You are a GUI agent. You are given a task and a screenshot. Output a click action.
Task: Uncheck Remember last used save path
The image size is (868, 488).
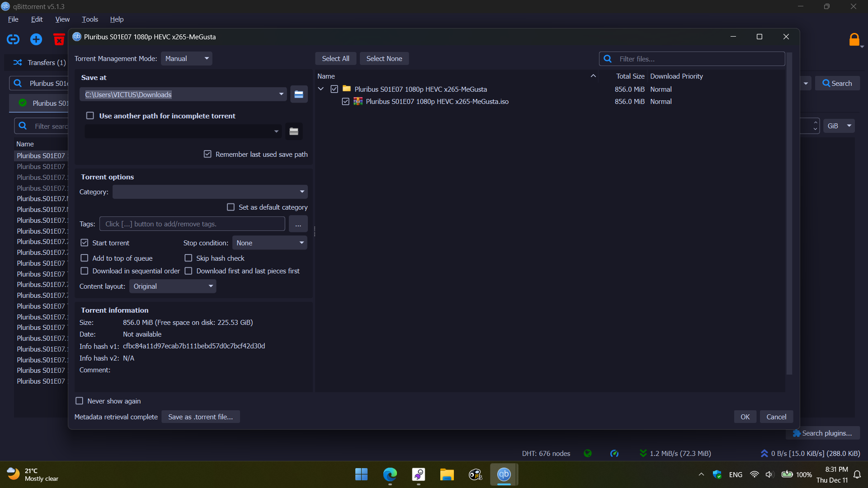click(x=208, y=154)
